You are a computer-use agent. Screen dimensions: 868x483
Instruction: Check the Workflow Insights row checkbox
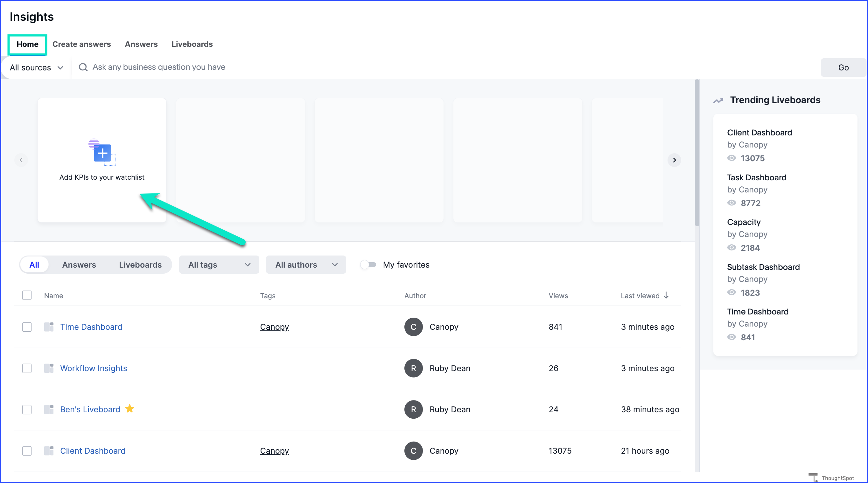[27, 368]
